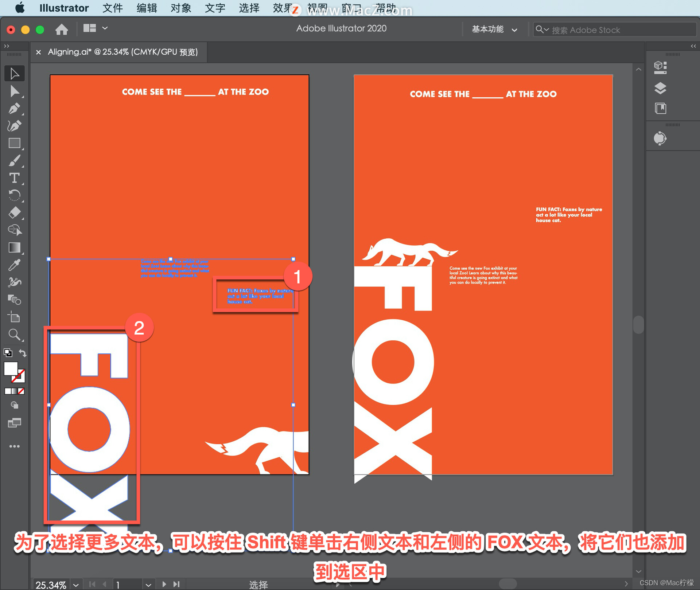Select the Selection tool arrow
Screen dimensions: 700x590
pyautogui.click(x=14, y=74)
